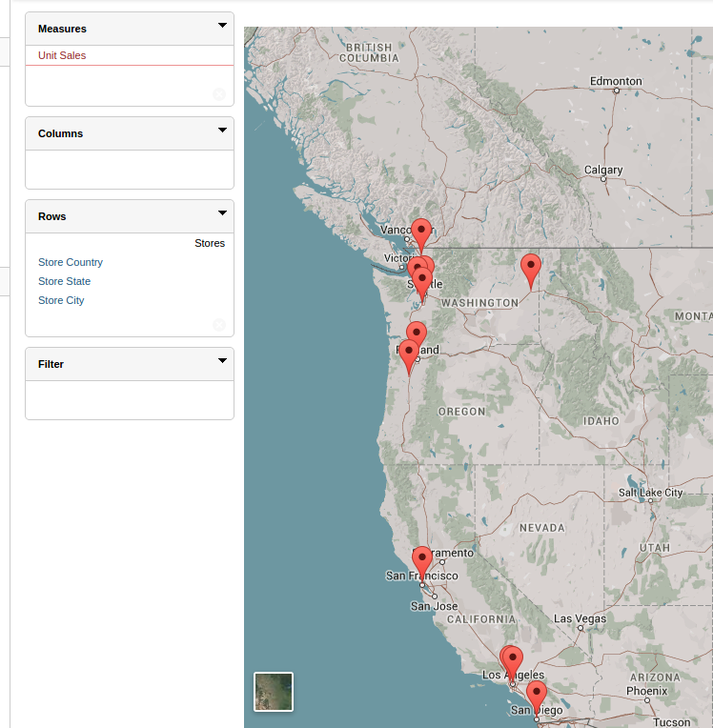Click the OREGON state label

[x=461, y=412]
